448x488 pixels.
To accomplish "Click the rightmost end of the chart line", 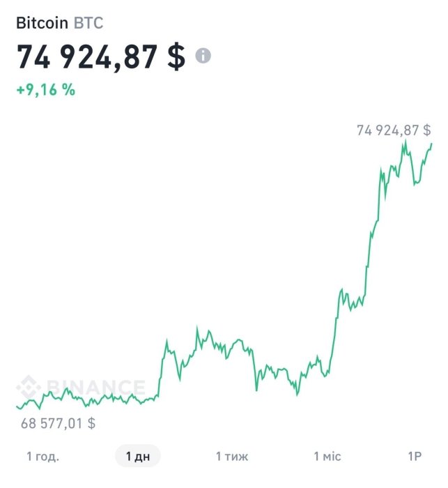I will point(431,144).
